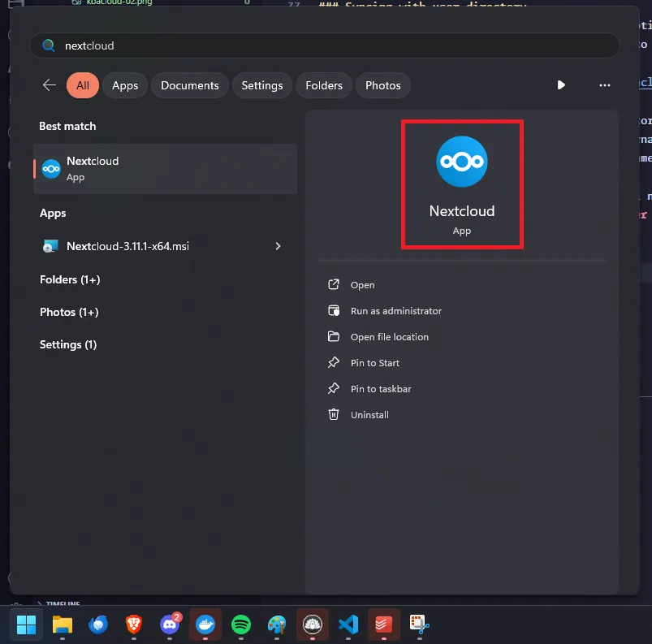Viewport: 652px width, 644px height.
Task: Click the folder icon for file location
Action: tap(334, 336)
